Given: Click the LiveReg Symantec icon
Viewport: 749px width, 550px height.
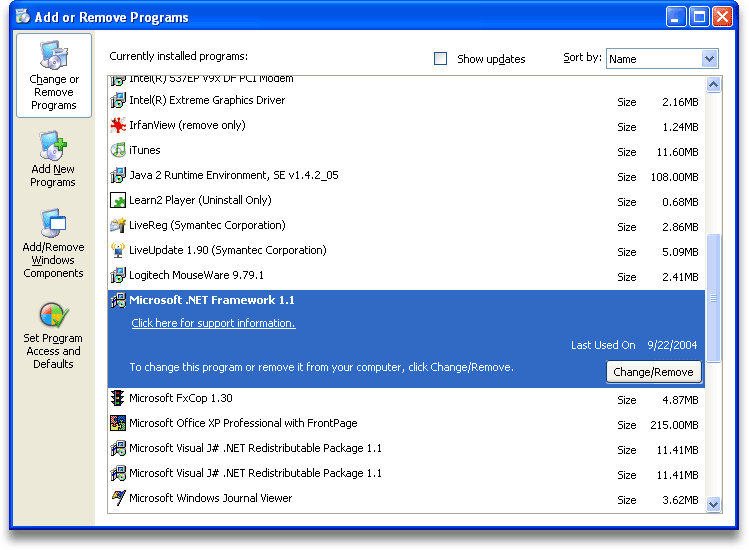Looking at the screenshot, I should [118, 226].
